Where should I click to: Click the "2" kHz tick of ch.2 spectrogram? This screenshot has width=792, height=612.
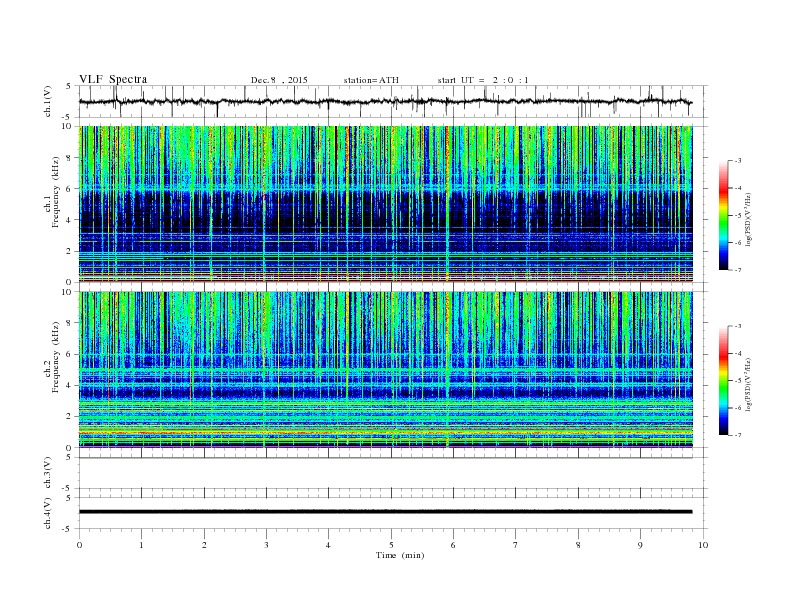(x=69, y=417)
